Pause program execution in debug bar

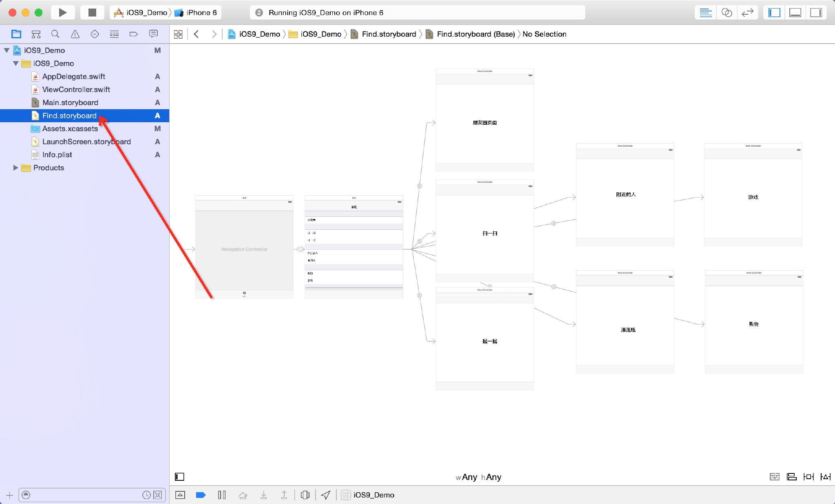(222, 495)
